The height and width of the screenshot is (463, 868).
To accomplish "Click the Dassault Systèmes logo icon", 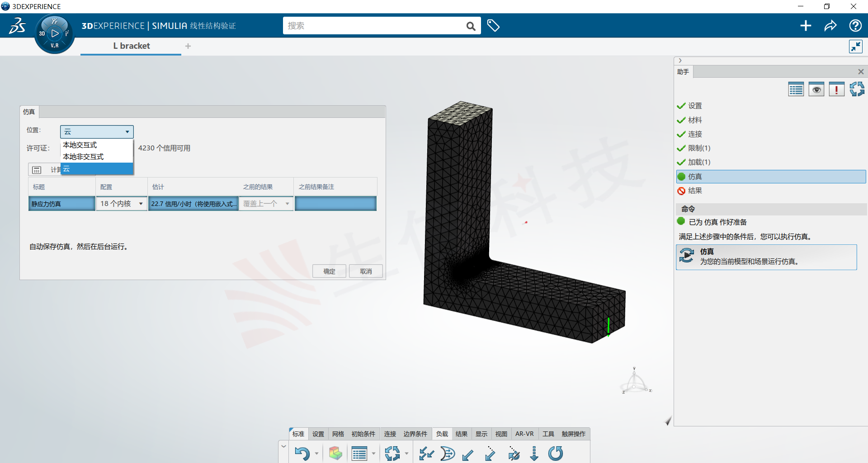I will [x=18, y=26].
